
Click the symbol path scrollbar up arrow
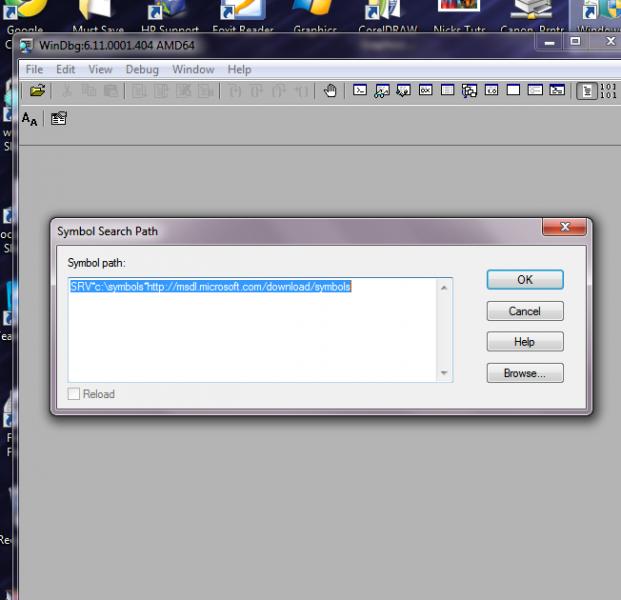(444, 288)
